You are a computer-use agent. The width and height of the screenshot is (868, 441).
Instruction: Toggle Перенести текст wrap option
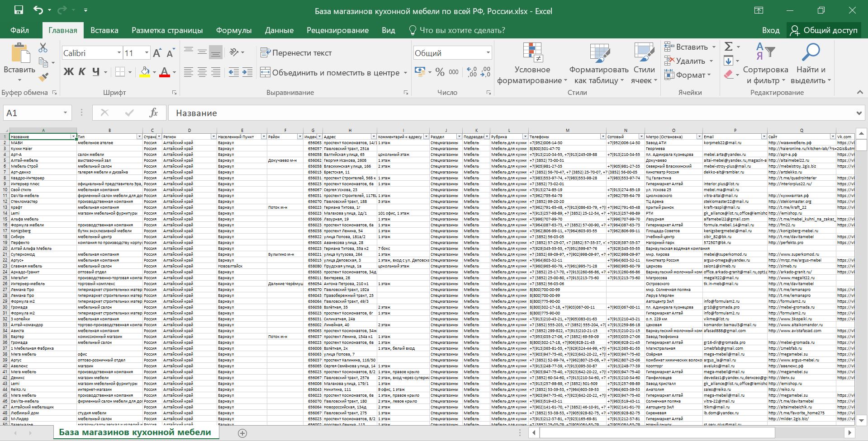coord(296,53)
